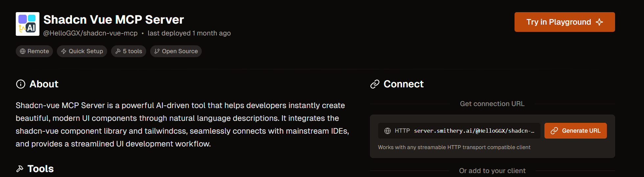This screenshot has width=644, height=177.
Task: Click the About heading
Action: (44, 84)
